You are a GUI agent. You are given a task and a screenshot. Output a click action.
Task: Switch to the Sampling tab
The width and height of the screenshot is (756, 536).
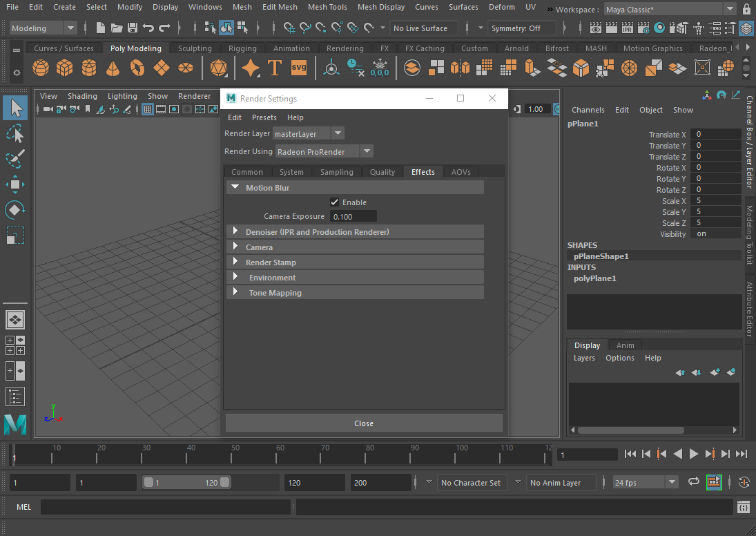[336, 172]
